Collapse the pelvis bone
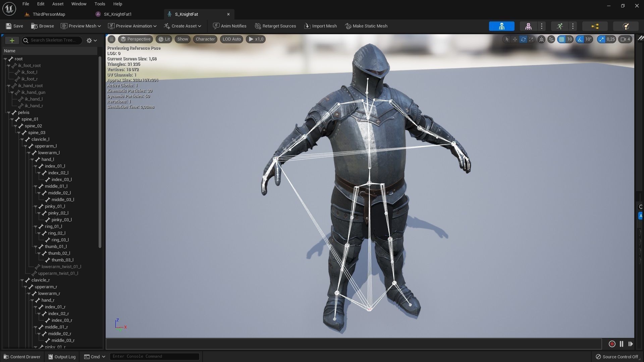Viewport: 644px width, 362px height. pos(9,113)
